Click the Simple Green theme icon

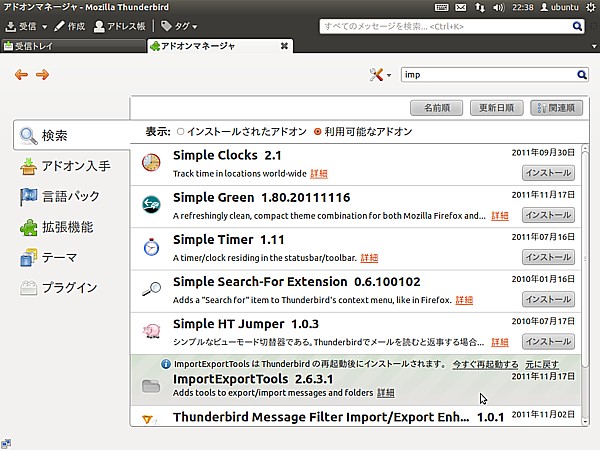(151, 205)
